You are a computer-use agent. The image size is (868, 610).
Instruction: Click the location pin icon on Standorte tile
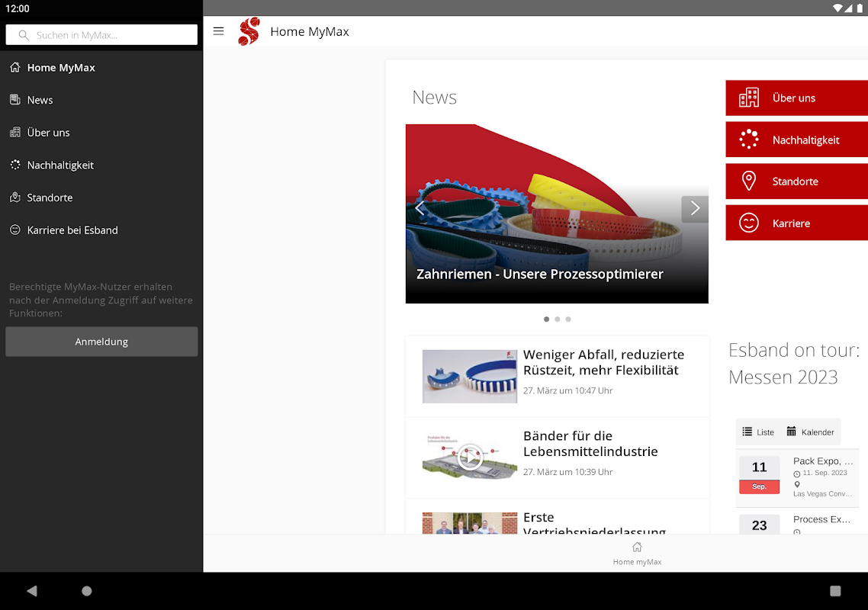tap(749, 181)
